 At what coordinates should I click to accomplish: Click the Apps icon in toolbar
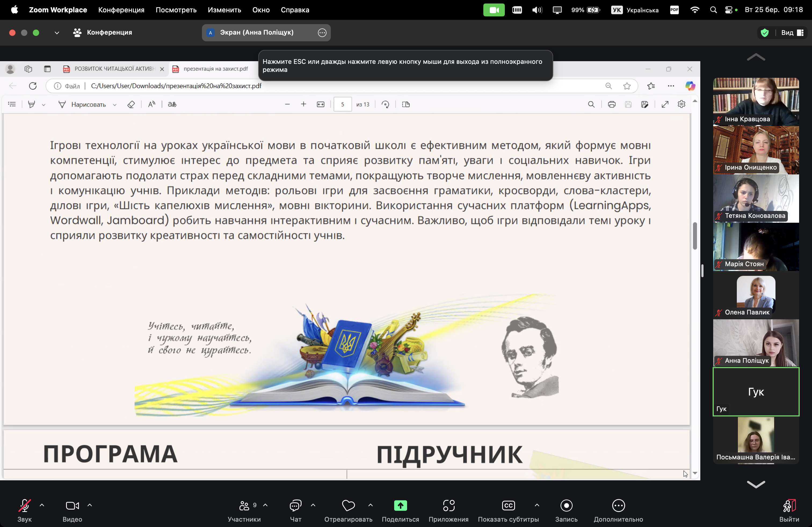click(448, 506)
